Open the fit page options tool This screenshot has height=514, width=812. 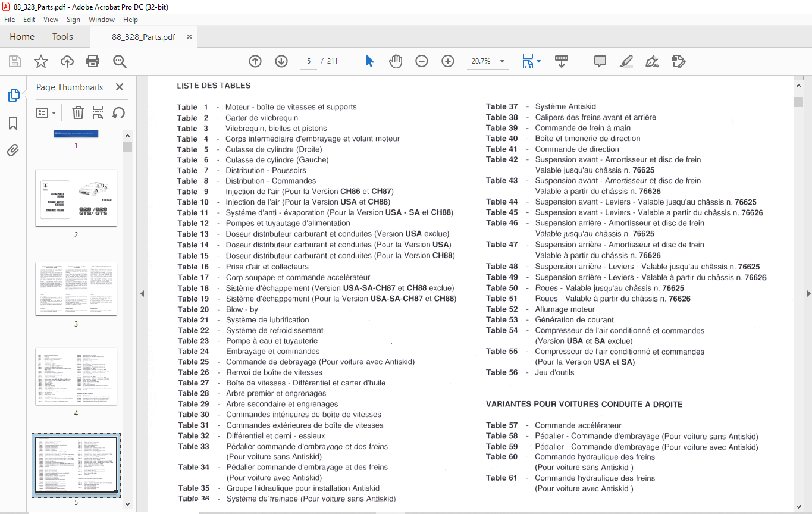pos(528,61)
